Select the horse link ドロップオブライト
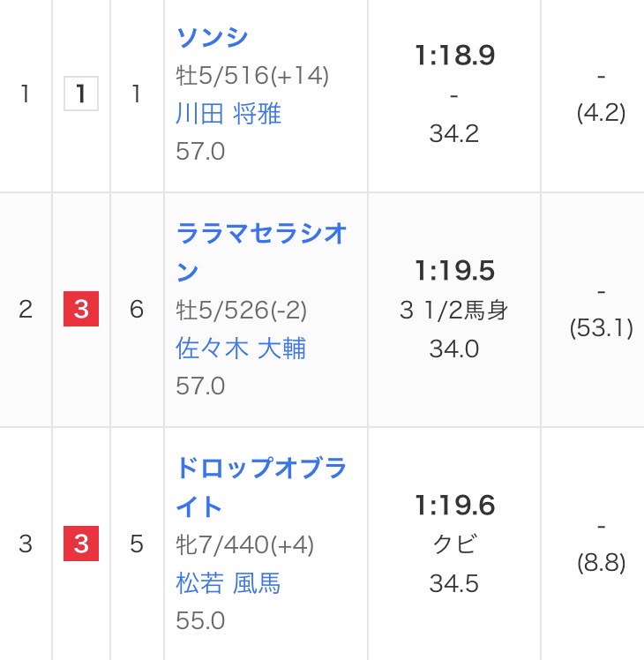644x660 pixels. pyautogui.click(x=262, y=487)
